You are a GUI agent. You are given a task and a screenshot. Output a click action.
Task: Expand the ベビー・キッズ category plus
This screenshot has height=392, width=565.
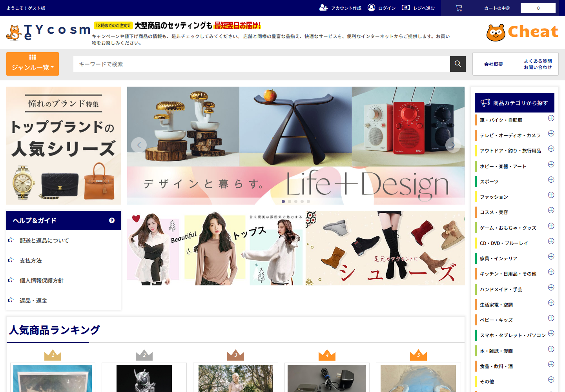click(551, 318)
